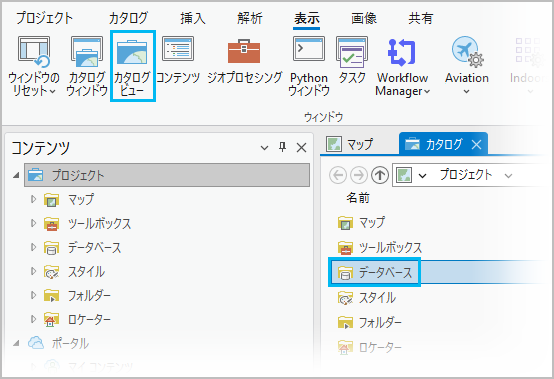The image size is (554, 379).
Task: Open the Aviation dropdown
Action: [467, 66]
